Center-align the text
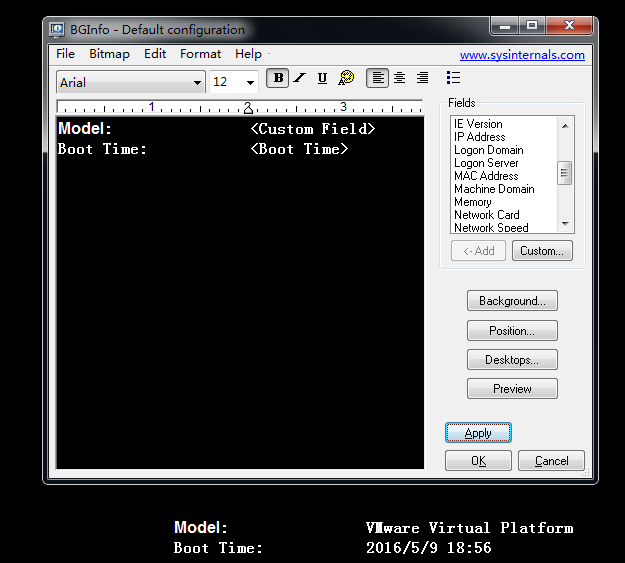Screen dimensions: 625x563 (400, 78)
